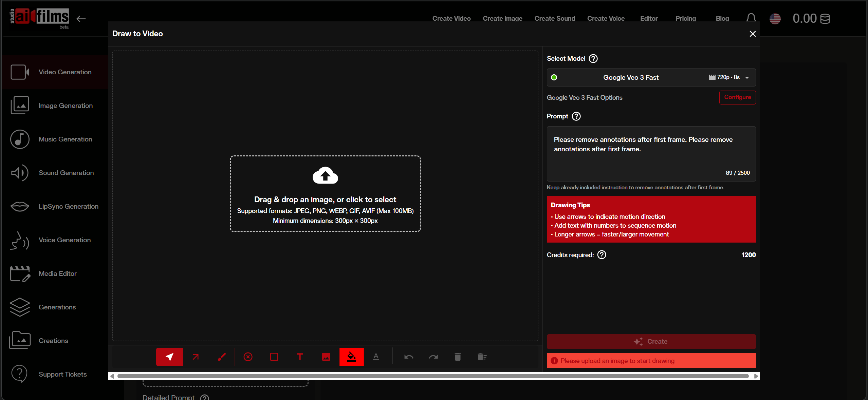Open Music Generation in sidebar
Screen dimensions: 868x400
[x=65, y=139]
